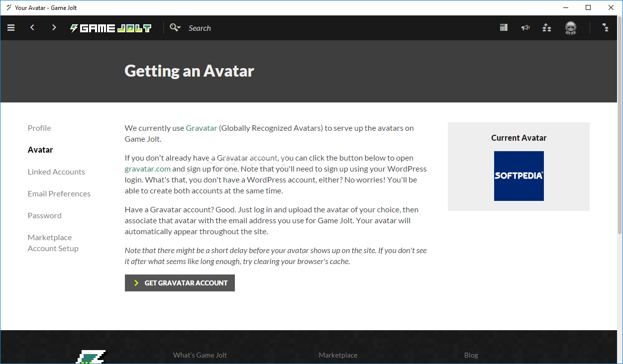Click the Getting an Avatar heading
The image size is (623, 364).
[x=189, y=71]
